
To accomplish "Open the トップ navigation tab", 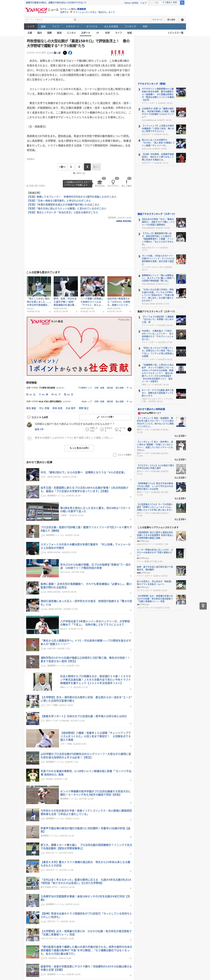I will 31,27.
